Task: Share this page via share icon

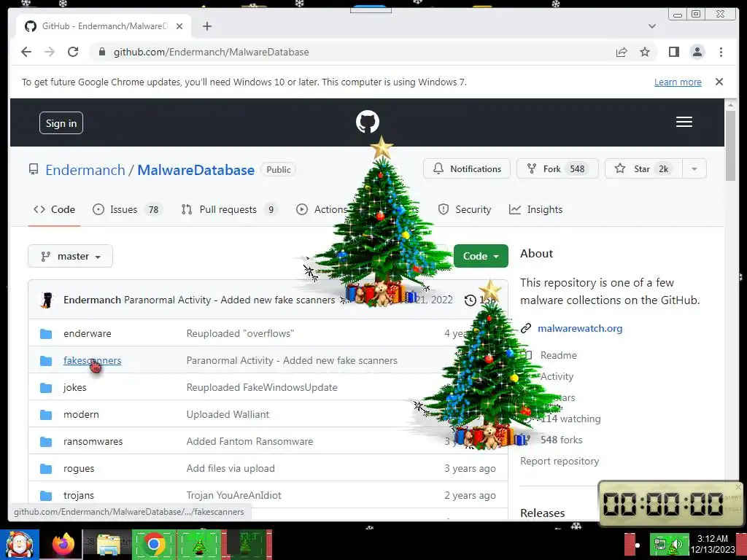Action: (x=622, y=52)
